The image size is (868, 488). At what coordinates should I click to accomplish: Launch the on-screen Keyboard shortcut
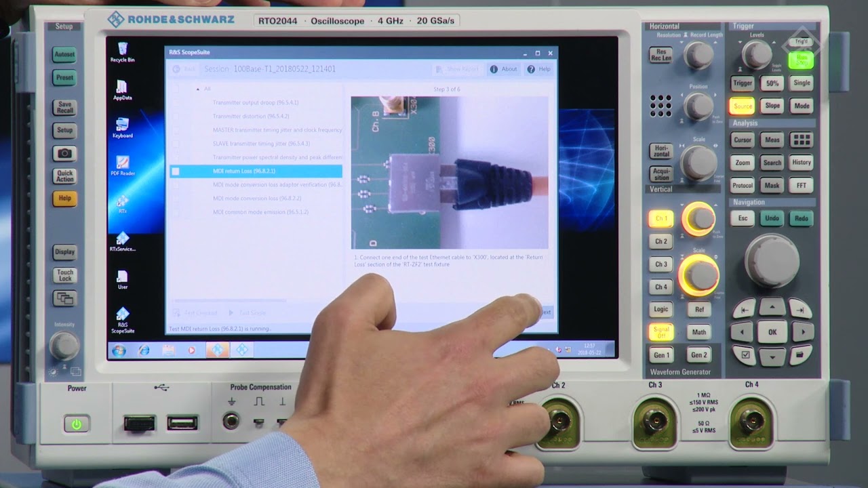[x=122, y=127]
